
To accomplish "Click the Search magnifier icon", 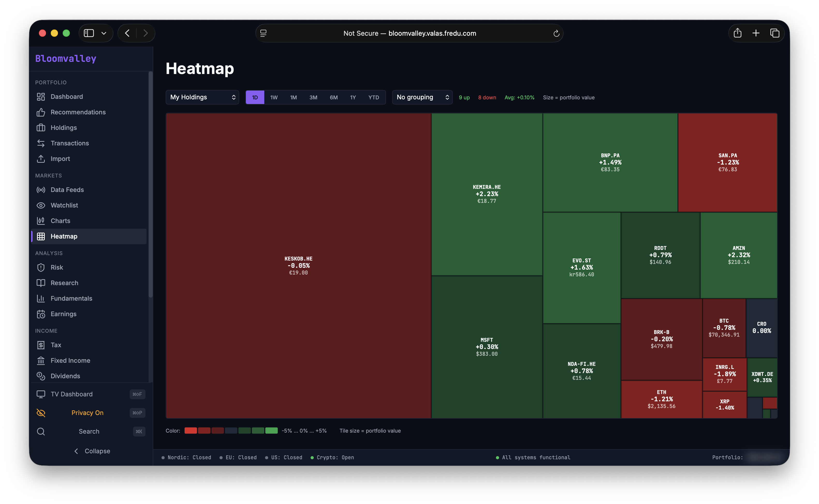I will (x=41, y=431).
